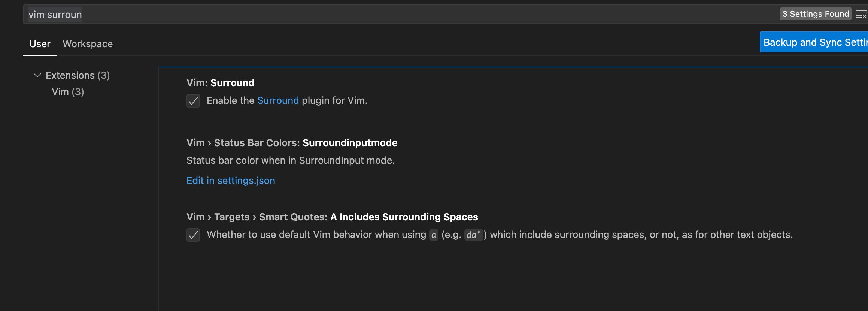Click the Smart Quotes setting title
The width and height of the screenshot is (868, 311).
332,217
